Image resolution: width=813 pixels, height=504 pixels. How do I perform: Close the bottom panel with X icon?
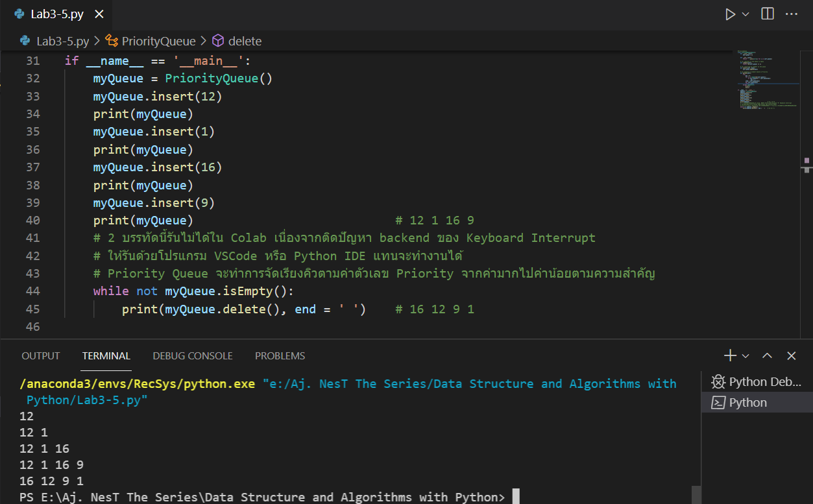[792, 355]
